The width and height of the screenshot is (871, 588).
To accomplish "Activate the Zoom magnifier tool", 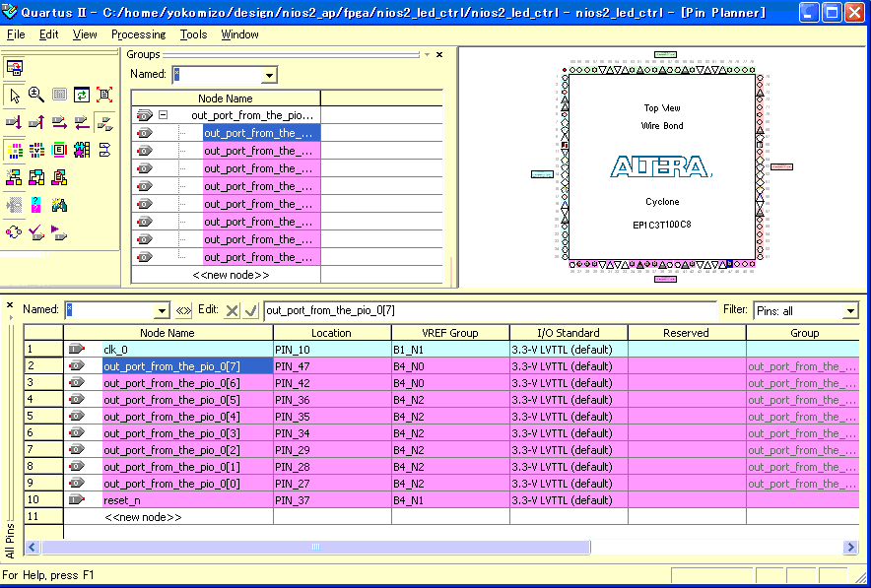I will click(36, 95).
